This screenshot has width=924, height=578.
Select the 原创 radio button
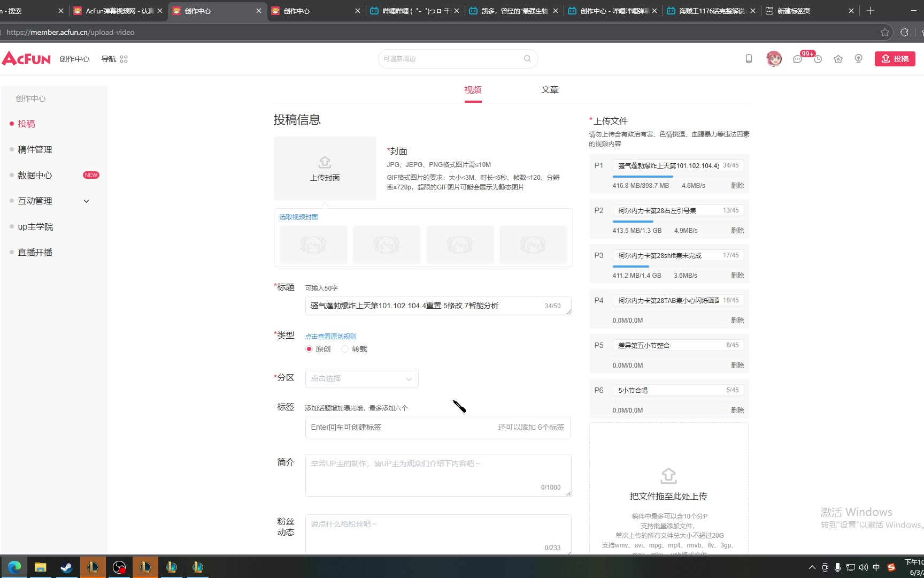(x=309, y=349)
